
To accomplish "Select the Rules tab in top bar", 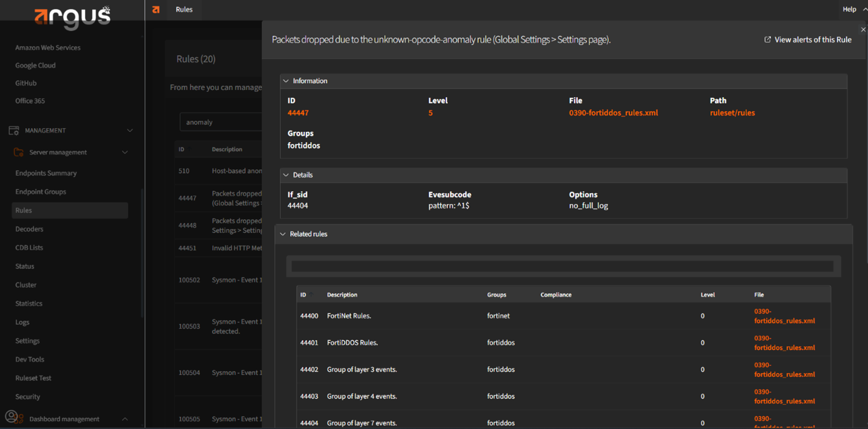I will click(184, 10).
